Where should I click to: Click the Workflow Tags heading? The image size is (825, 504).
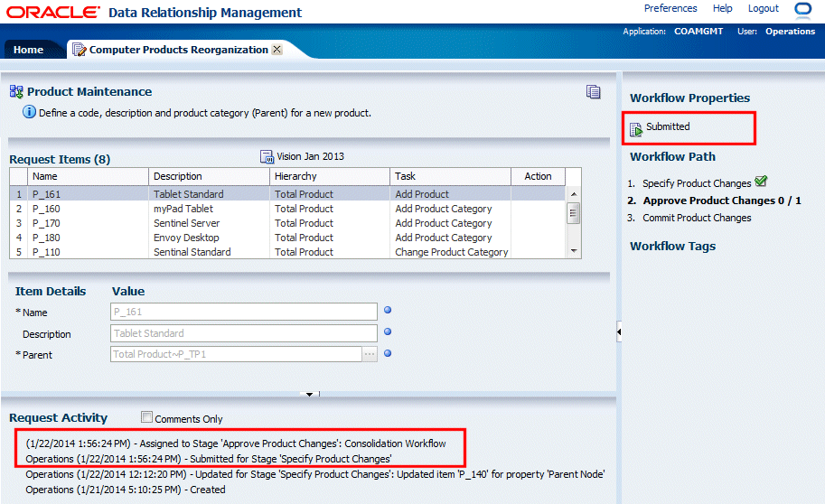(x=673, y=246)
